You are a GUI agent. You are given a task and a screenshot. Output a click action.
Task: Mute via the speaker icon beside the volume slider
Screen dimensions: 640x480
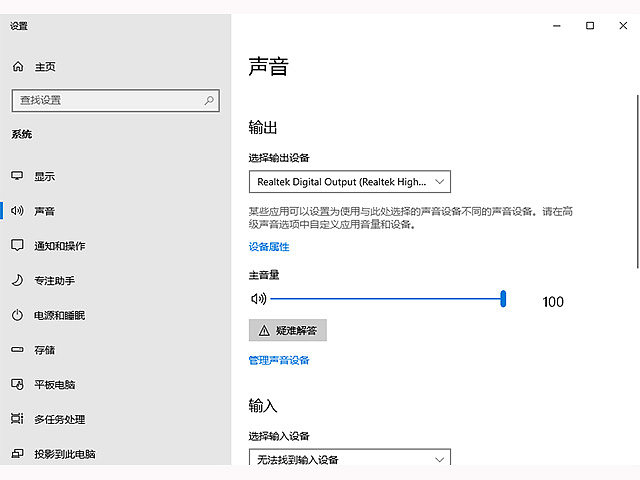tap(258, 299)
